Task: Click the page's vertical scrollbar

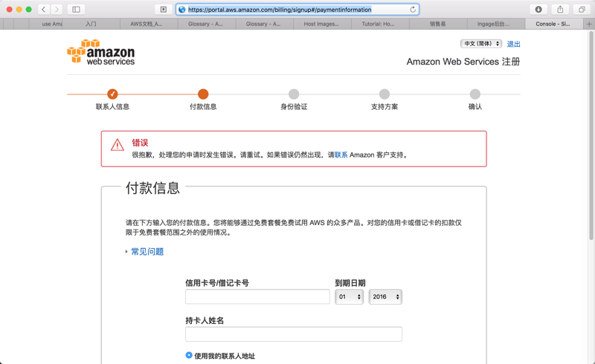Action: coord(591,135)
